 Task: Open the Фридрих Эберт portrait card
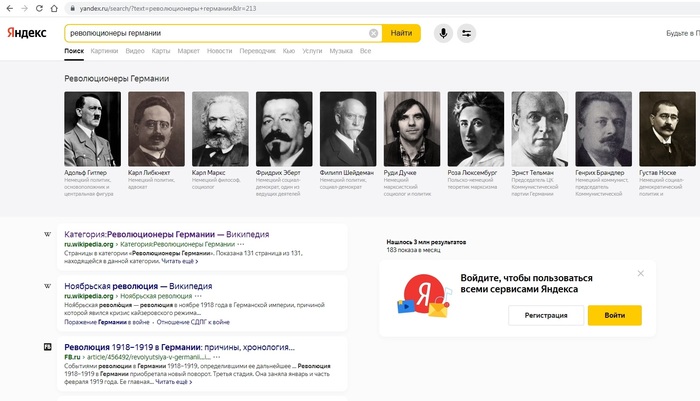click(x=284, y=129)
